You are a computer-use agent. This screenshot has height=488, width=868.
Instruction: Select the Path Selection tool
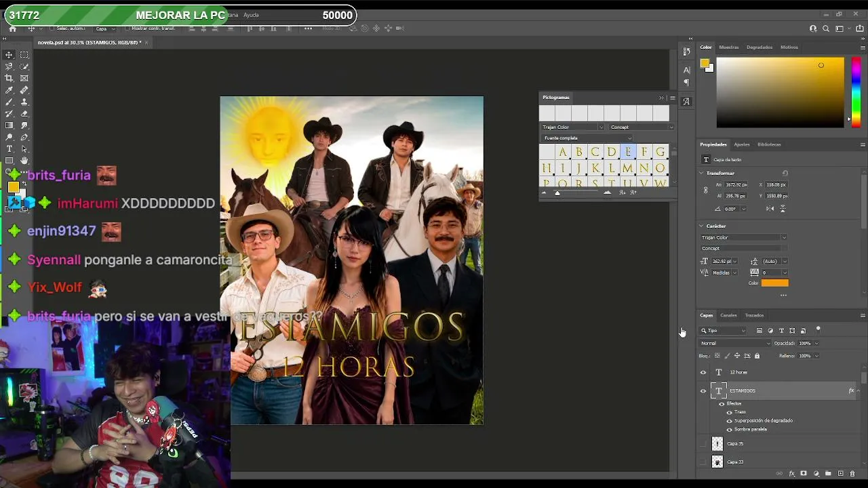coord(24,148)
